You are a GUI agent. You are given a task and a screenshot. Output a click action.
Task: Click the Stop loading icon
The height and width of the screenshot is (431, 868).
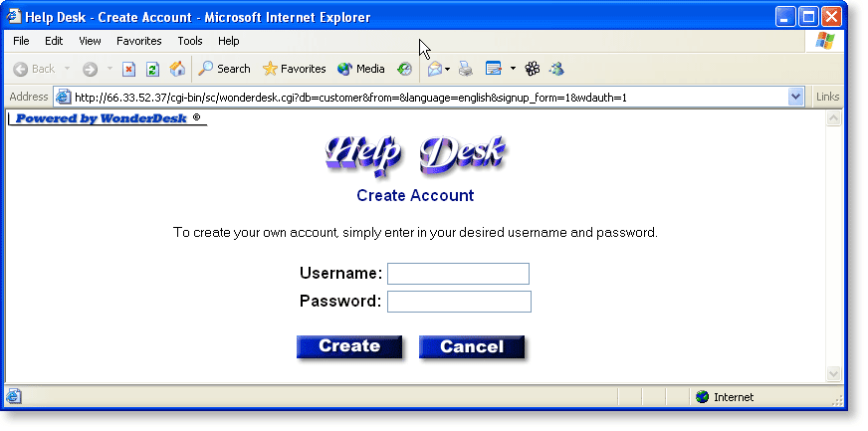tap(129, 69)
